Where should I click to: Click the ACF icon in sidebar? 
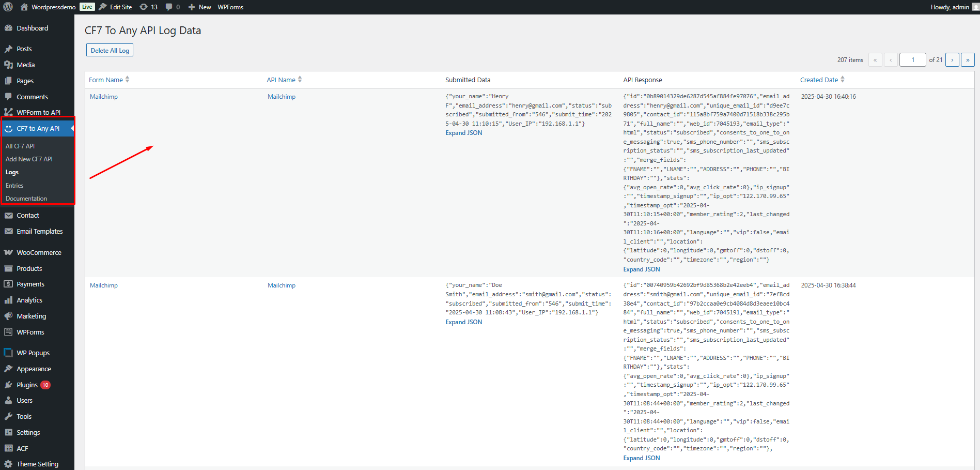[8, 448]
